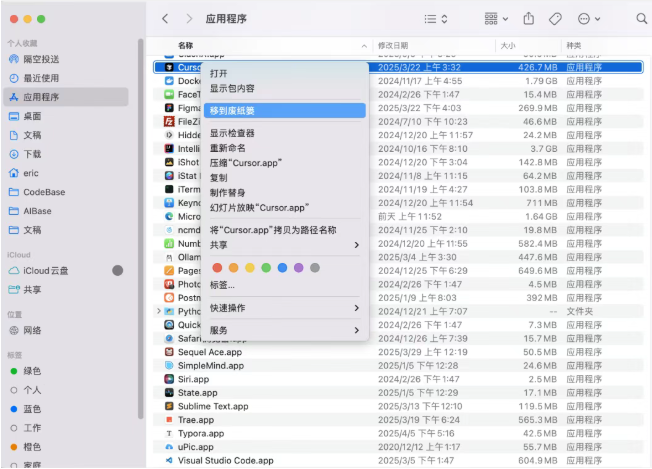
Task: Open 共享 in the sidebar
Action: pos(66,290)
